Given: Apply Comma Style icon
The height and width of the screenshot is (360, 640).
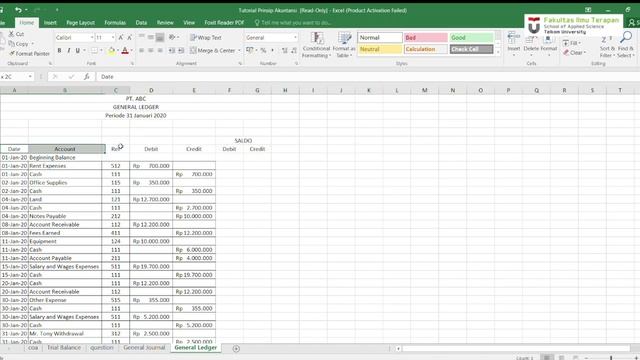Looking at the screenshot, I should point(273,50).
